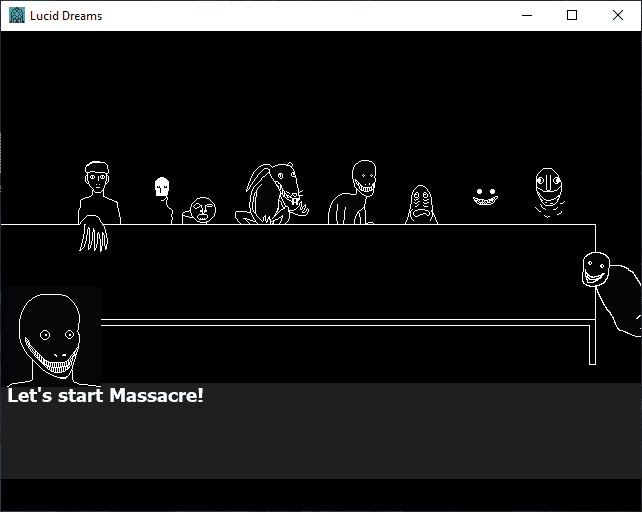Click the Lucid Dreams window title text
Viewport: 642px width, 512px height.
coord(66,15)
